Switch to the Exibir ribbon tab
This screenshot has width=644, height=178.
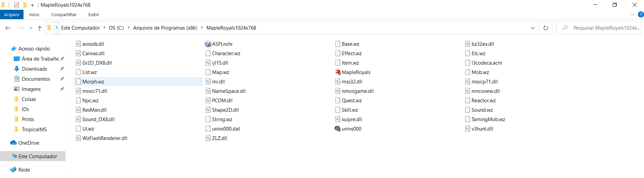93,14
